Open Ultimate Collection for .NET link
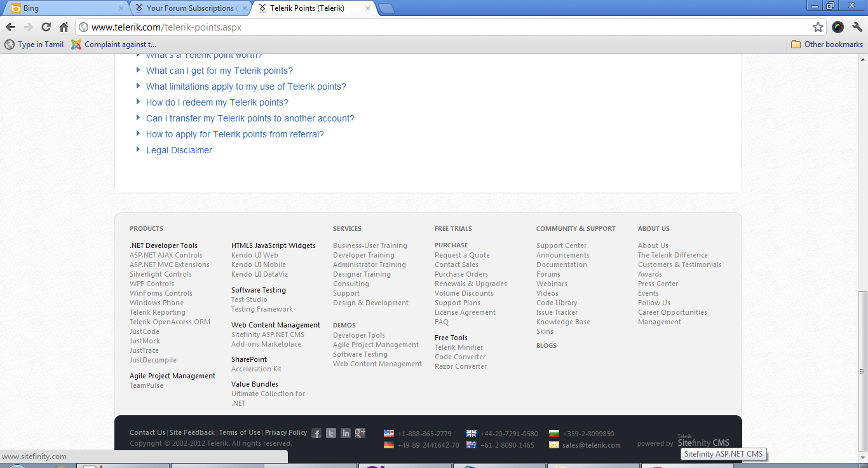 [268, 398]
